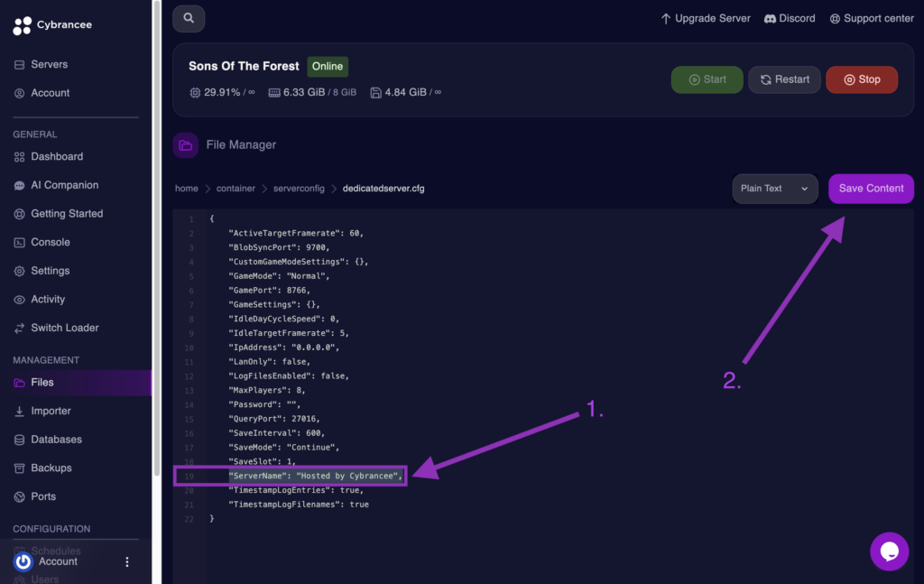Start the server
The image size is (924, 584).
(707, 79)
